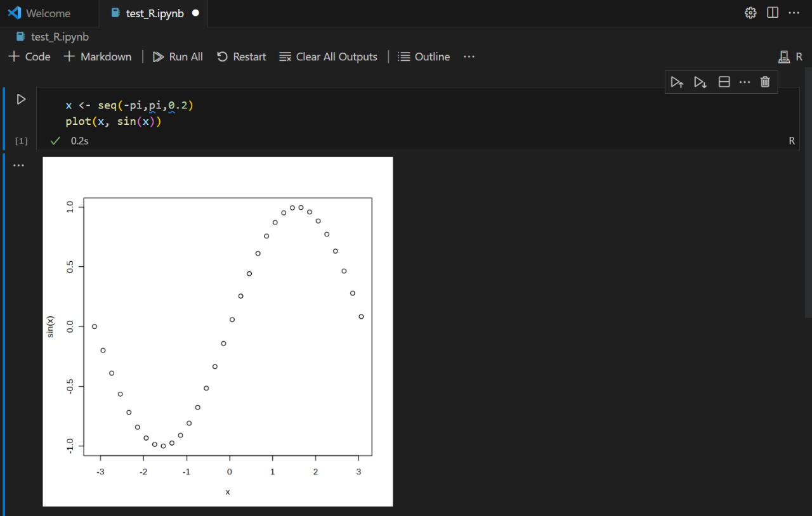Open the notebook toolbar overflow menu

469,56
